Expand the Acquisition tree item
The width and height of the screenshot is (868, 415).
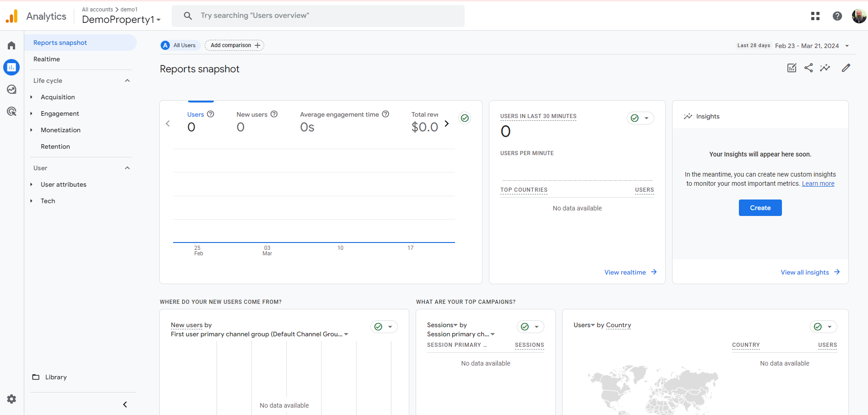[x=31, y=97]
